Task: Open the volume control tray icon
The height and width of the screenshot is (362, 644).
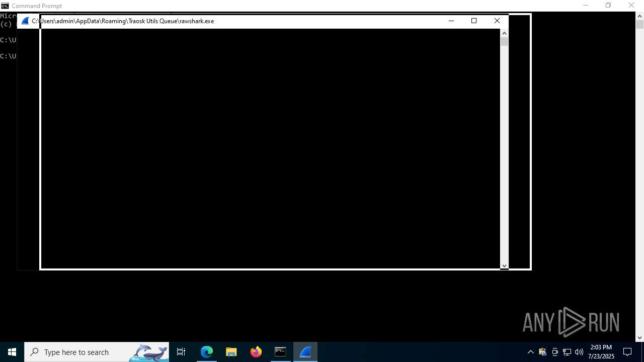Action: (579, 352)
